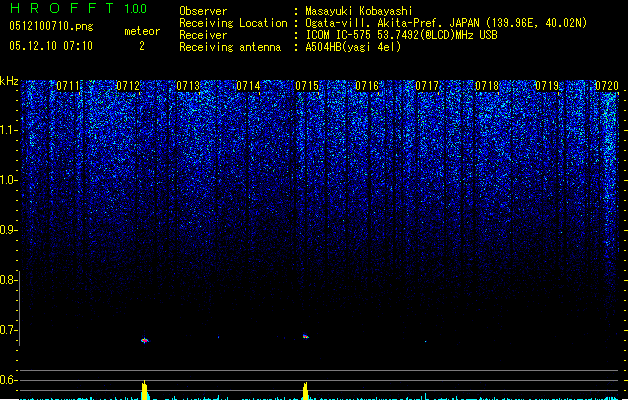Click the Receiver label
This screenshot has height=400, width=629.
[203, 35]
